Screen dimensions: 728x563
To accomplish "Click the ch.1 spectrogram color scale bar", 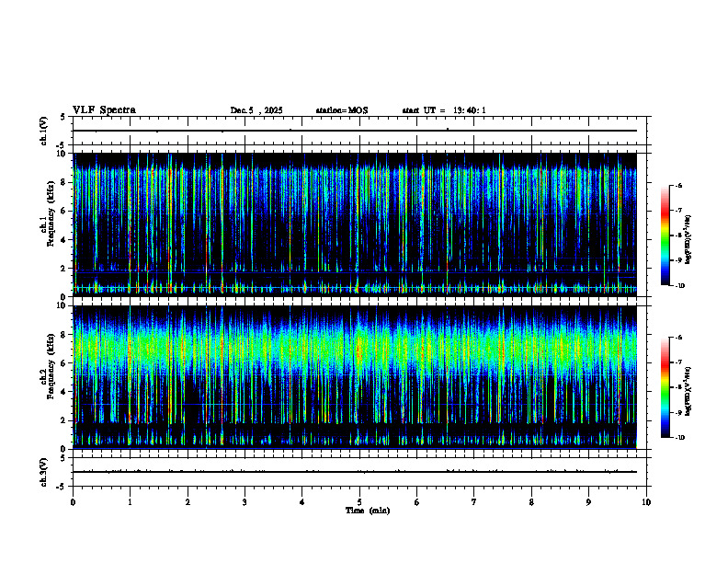I will (x=665, y=236).
